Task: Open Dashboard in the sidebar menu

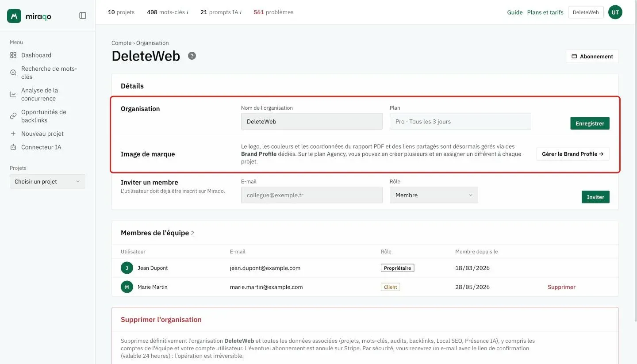Action: [x=36, y=55]
